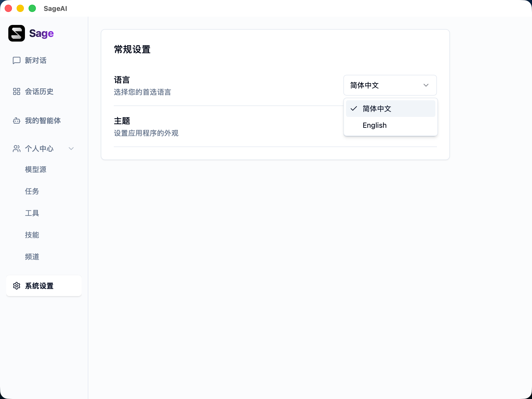Screen dimensions: 532x399
Task: Open the 工具 page
Action: (32, 213)
